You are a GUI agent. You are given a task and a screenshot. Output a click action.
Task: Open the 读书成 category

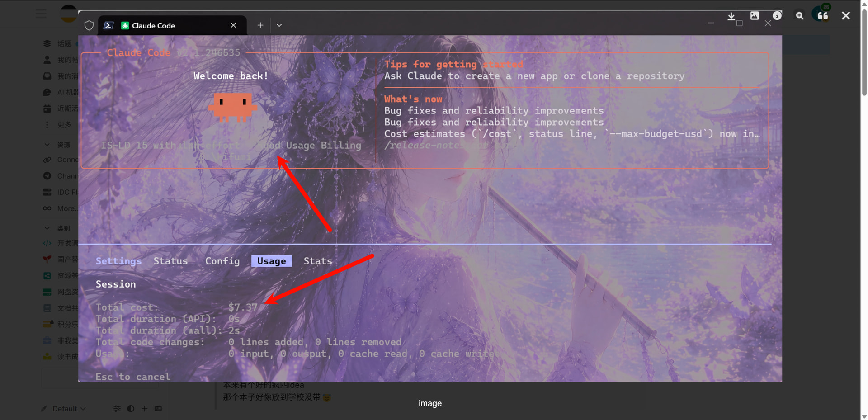click(x=60, y=356)
